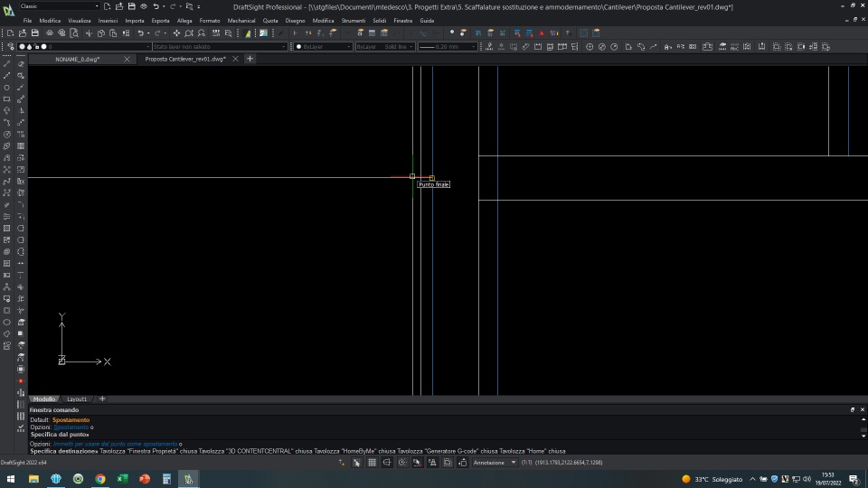Click the Modello sheet tab
The image size is (868, 488).
pyautogui.click(x=44, y=399)
